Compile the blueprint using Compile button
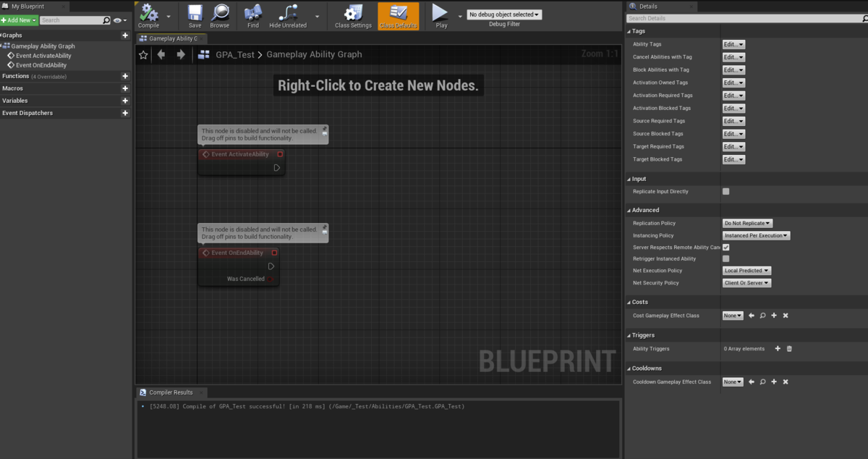The height and width of the screenshot is (459, 868). point(148,16)
